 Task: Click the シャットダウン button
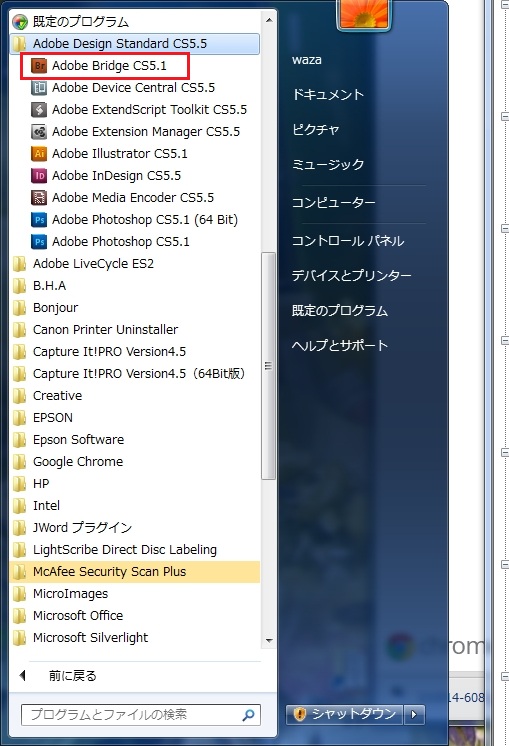click(344, 714)
